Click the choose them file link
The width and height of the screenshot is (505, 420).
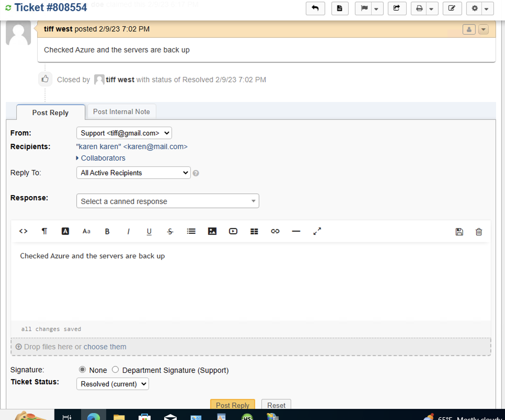(x=105, y=347)
